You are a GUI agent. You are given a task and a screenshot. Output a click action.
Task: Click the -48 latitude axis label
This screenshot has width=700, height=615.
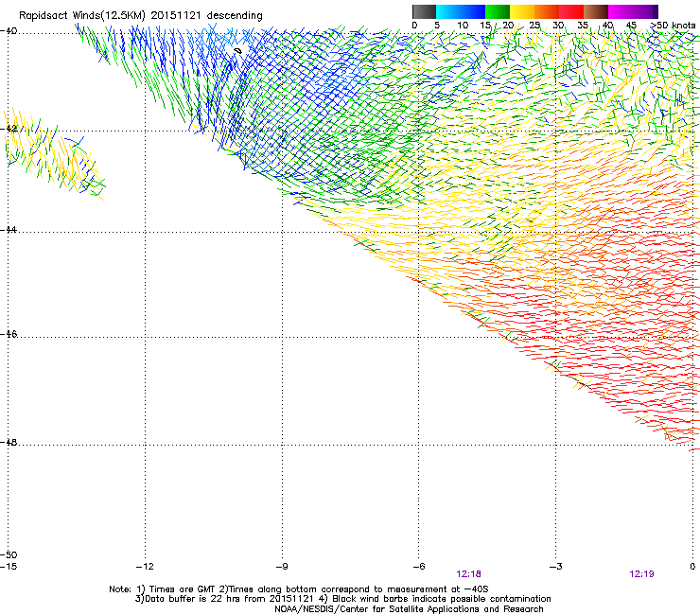[x=9, y=442]
